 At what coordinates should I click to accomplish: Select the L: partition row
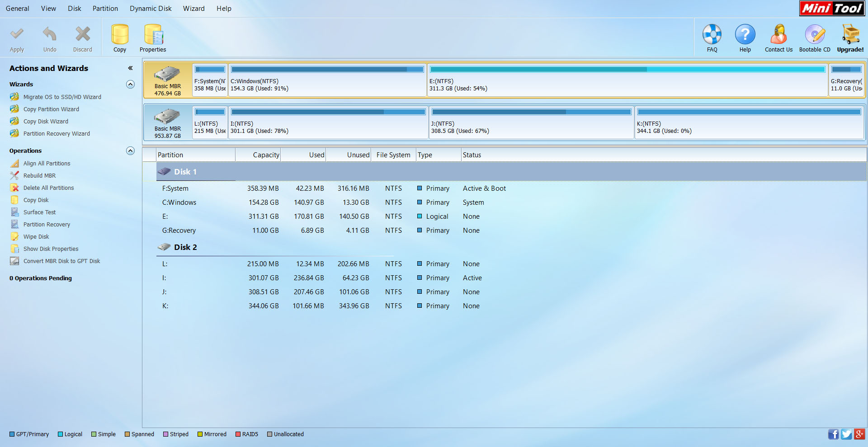[511, 264]
